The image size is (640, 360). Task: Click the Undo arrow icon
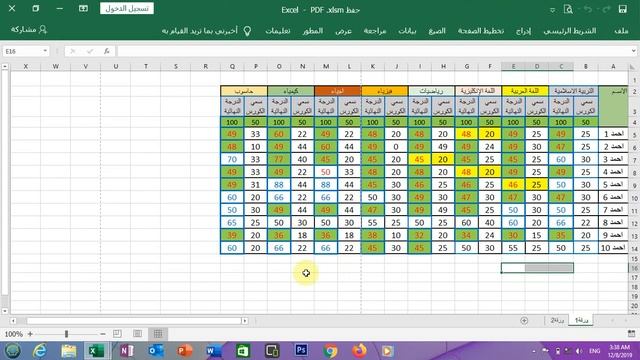tap(588, 9)
